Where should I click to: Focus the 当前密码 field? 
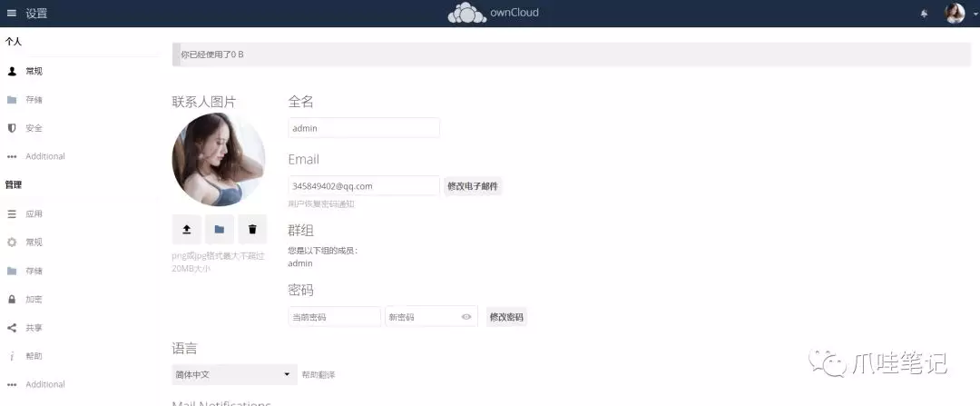[x=334, y=317]
